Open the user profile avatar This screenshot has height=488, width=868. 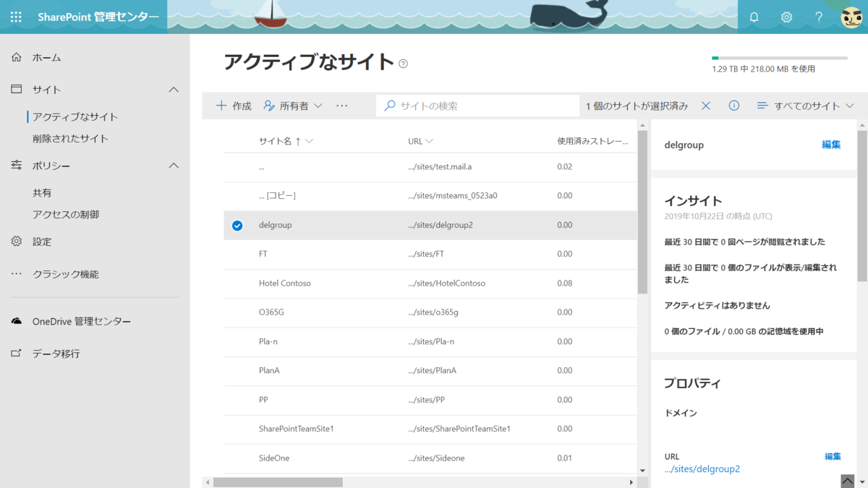tap(851, 17)
